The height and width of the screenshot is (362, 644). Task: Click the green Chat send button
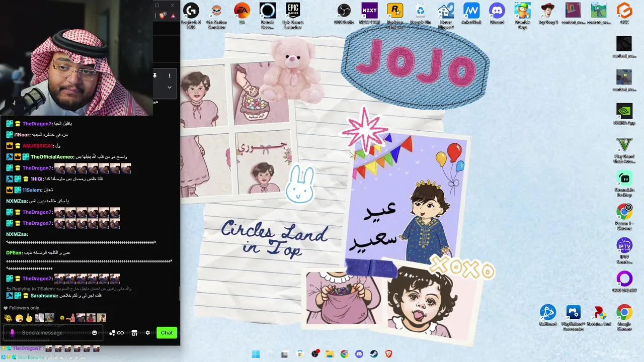pyautogui.click(x=167, y=333)
